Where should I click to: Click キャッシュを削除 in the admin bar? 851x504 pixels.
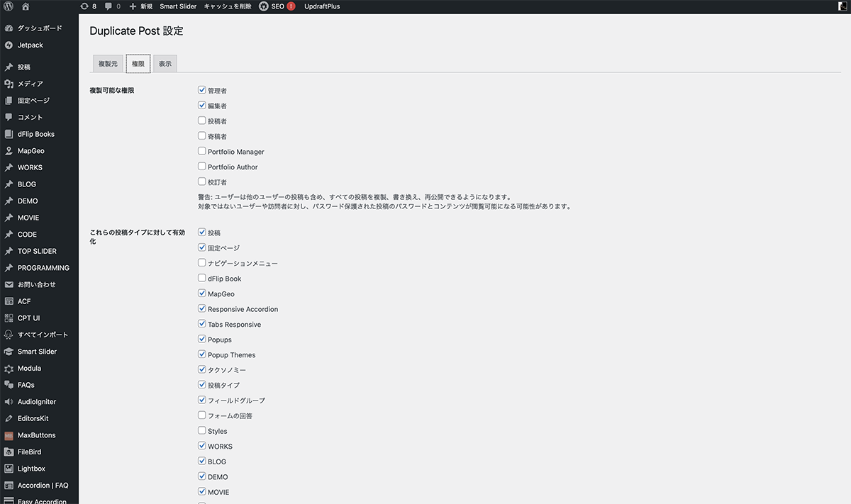[x=228, y=6]
